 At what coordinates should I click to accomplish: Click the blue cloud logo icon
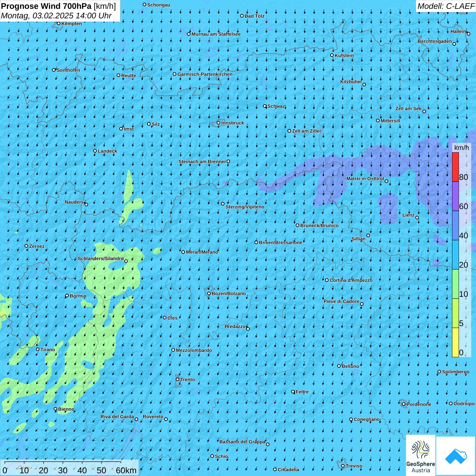(456, 456)
